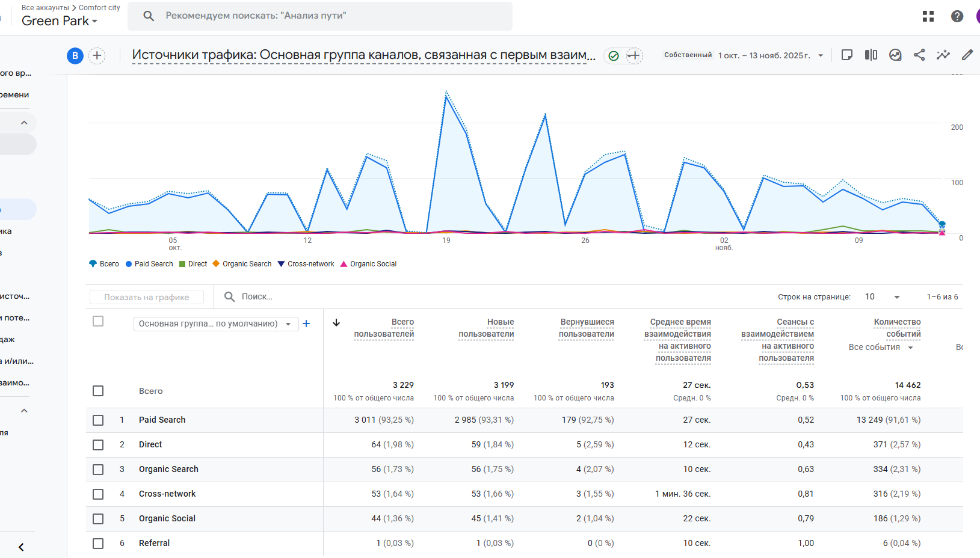Screen dimensions: 980x558
Task: Click the help question mark icon
Action: pos(957,16)
